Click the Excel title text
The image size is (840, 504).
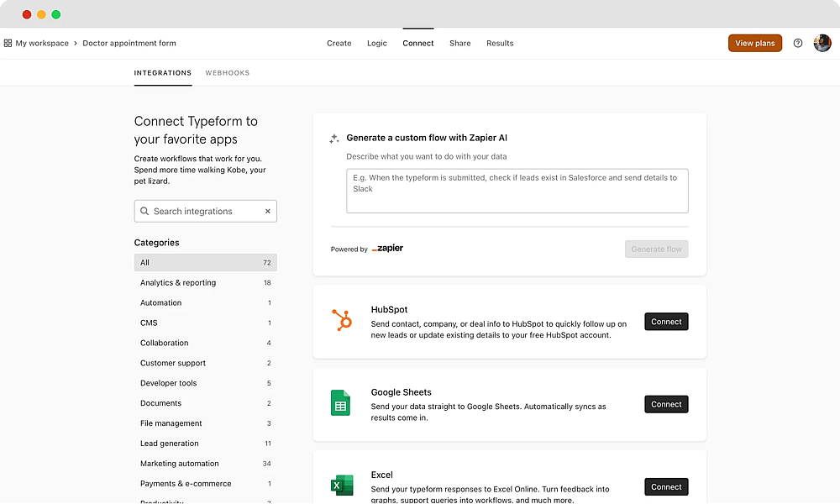tap(381, 475)
